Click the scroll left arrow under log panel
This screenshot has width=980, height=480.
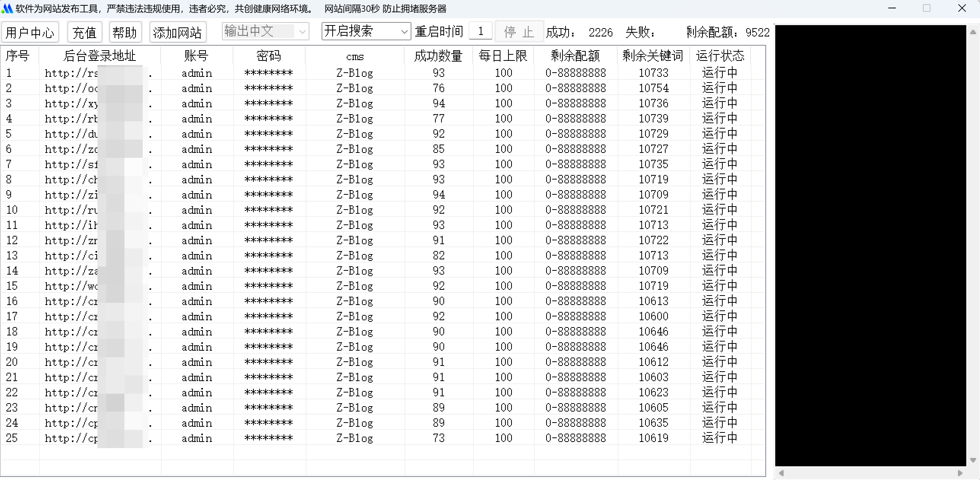pos(781,473)
